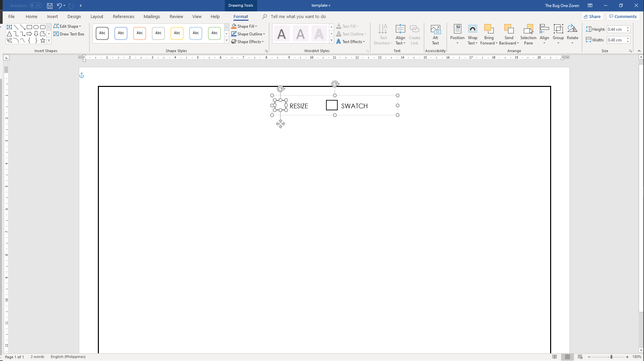
Task: Open Shape Fill dropdown
Action: 245,26
